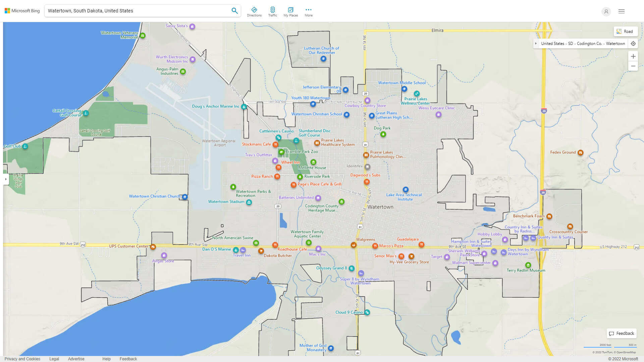
Task: Expand the breadcrumb navigation arrow
Action: point(536,43)
